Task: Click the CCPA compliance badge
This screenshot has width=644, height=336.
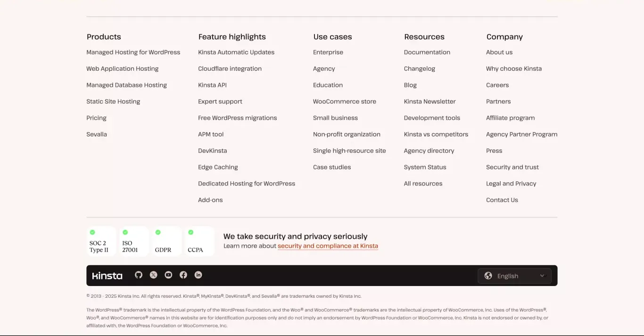Action: coord(200,241)
